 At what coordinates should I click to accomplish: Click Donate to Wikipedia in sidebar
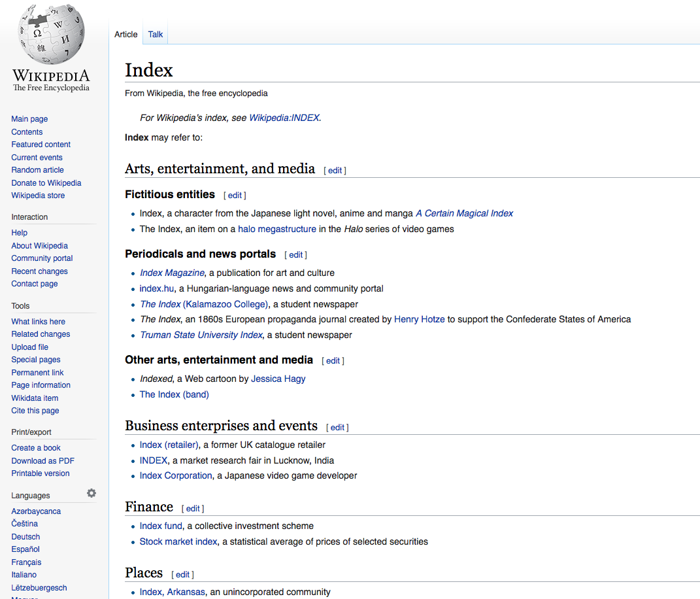pos(46,183)
